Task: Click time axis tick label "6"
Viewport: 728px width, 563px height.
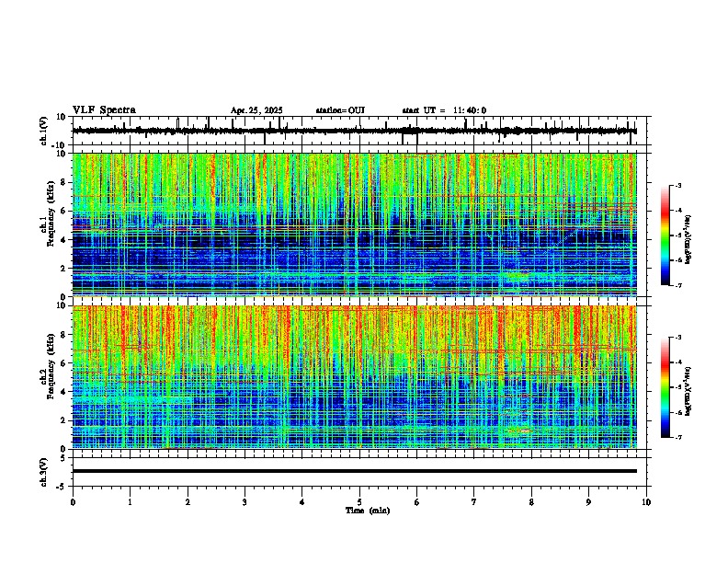Action: tap(416, 502)
